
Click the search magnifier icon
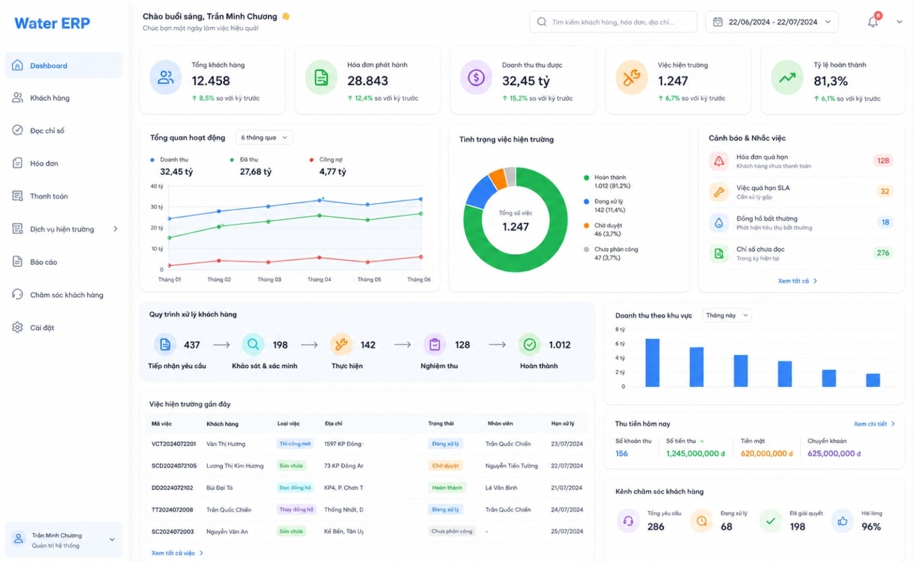[542, 22]
